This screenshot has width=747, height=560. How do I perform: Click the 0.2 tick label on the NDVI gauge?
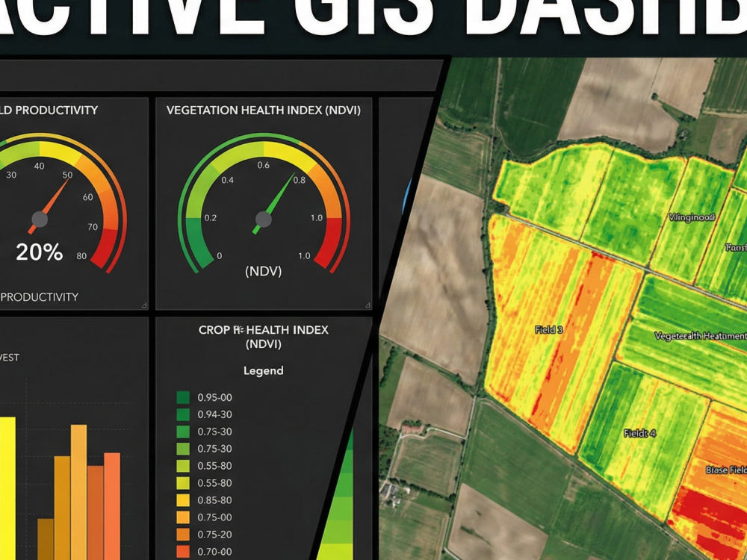pos(210,217)
